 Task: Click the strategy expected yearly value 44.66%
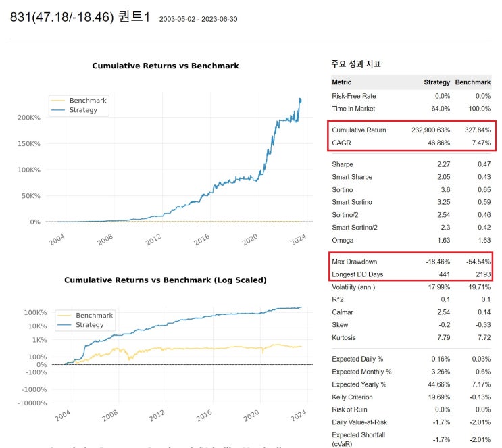(x=439, y=384)
